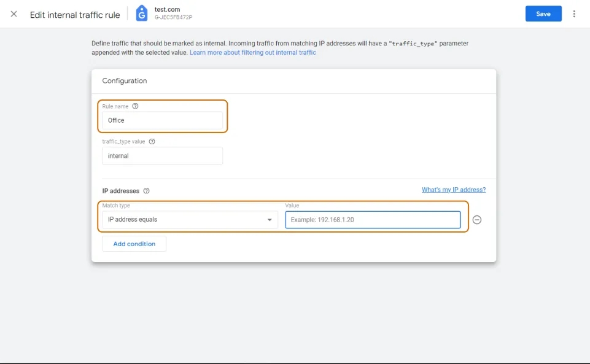Focus the traffic_type value field containing internal
590x364 pixels.
click(x=162, y=156)
